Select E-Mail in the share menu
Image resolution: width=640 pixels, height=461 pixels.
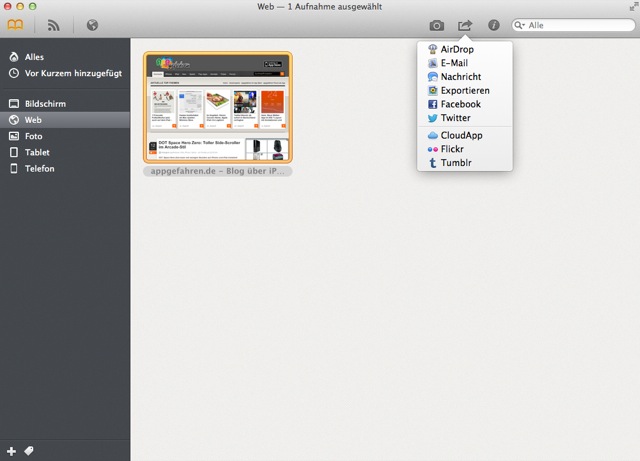tap(454, 62)
